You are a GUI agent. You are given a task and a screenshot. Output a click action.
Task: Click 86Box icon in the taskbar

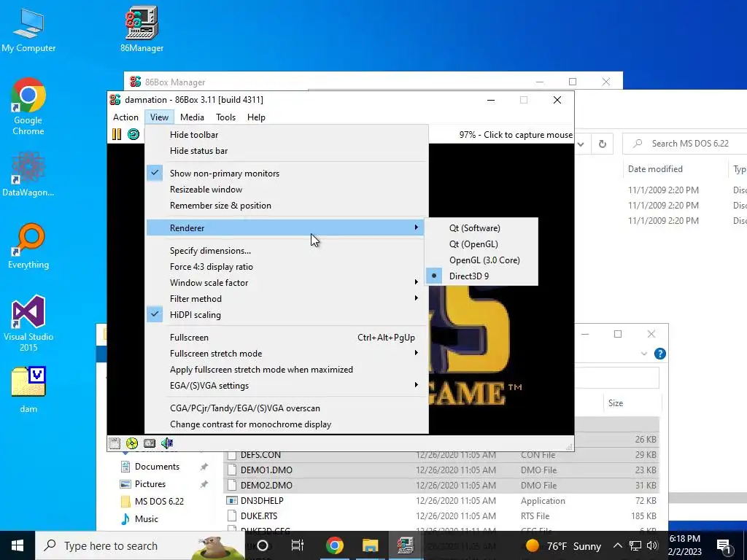coord(405,545)
